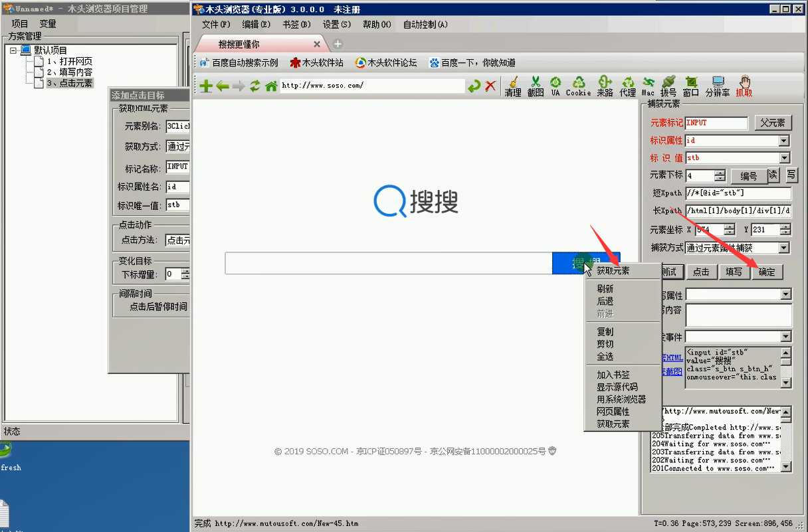
Task: Activate the 抓取 hand capture tool
Action: (x=744, y=86)
